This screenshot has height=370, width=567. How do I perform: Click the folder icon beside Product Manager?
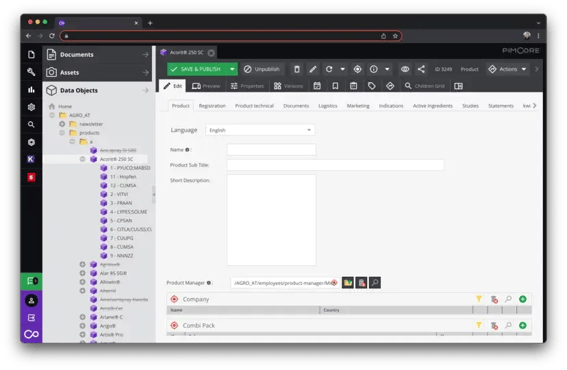click(x=348, y=282)
